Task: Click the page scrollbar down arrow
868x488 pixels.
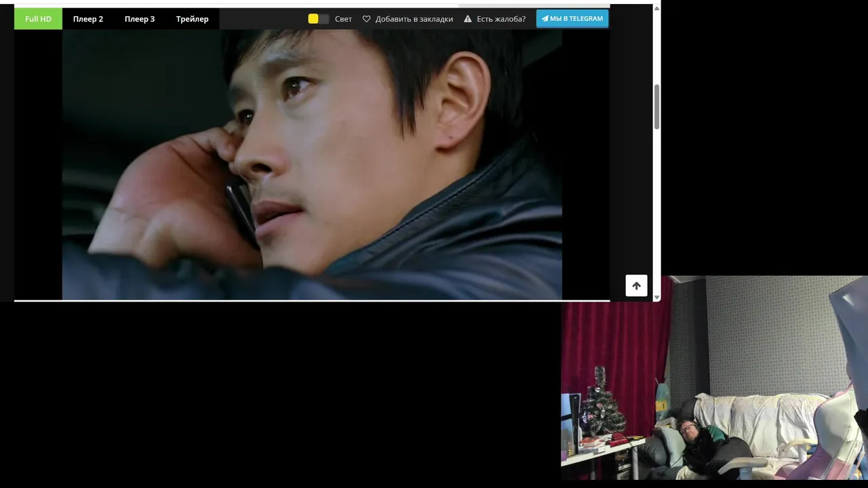Action: click(x=656, y=297)
